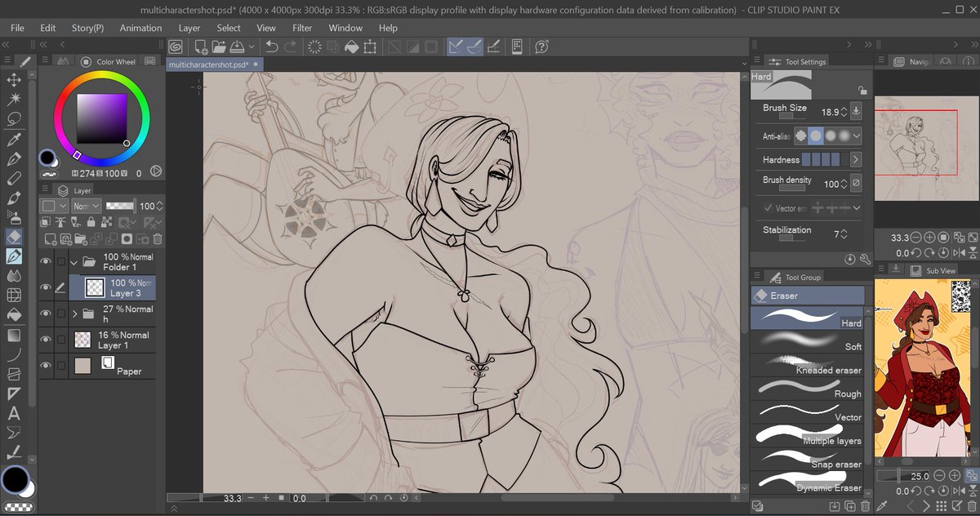Open blending mode dropdown showing Norm
Viewport: 980px width, 516px height.
coord(86,207)
